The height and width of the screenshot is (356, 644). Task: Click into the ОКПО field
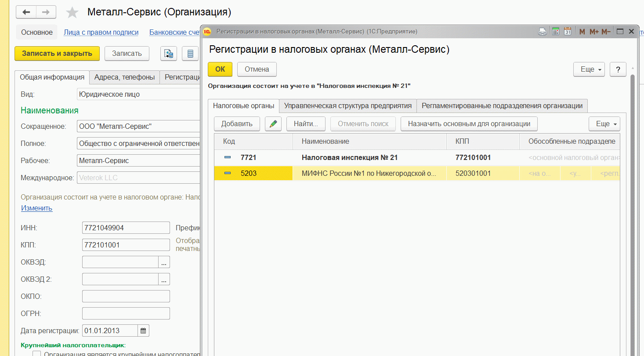coord(126,296)
